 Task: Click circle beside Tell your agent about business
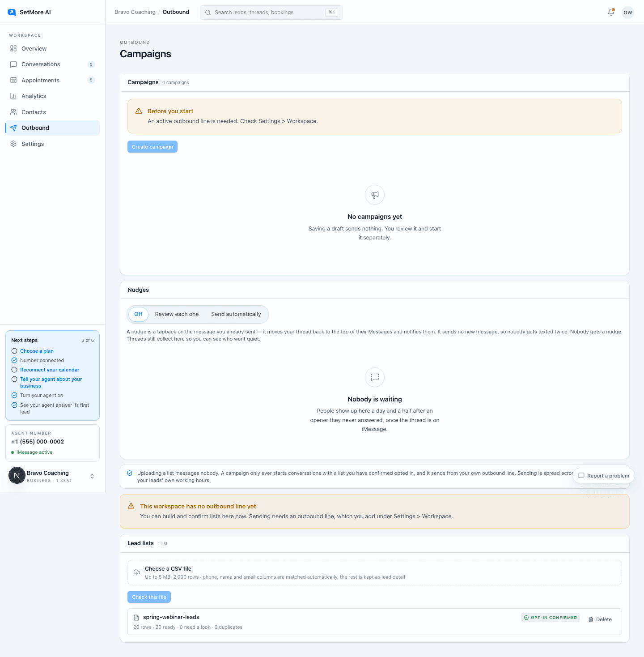14,379
